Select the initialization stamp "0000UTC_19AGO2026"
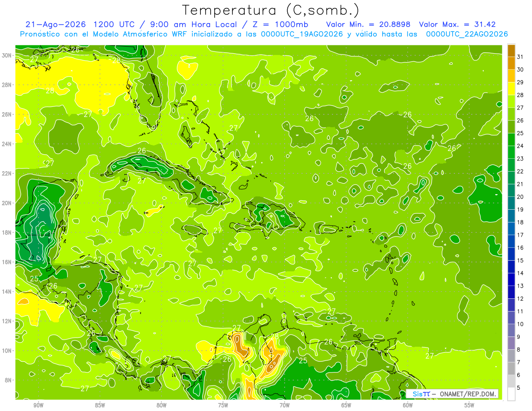The width and height of the screenshot is (532, 411). 301,34
